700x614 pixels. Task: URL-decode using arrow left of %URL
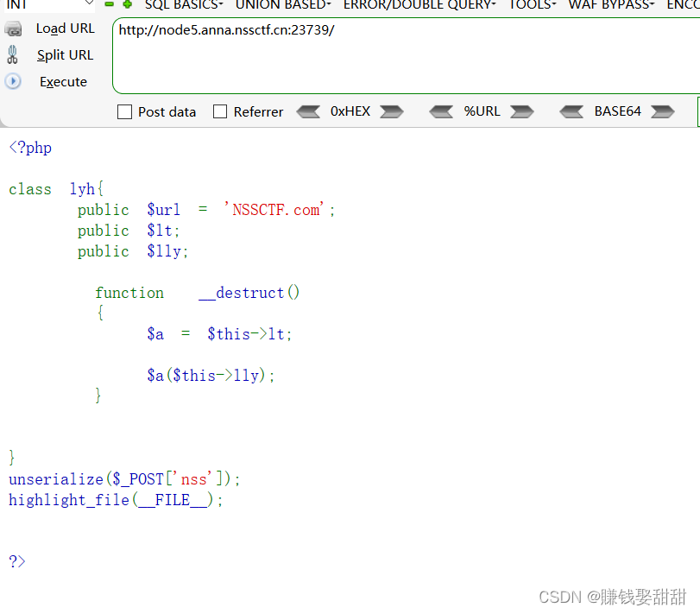[441, 111]
